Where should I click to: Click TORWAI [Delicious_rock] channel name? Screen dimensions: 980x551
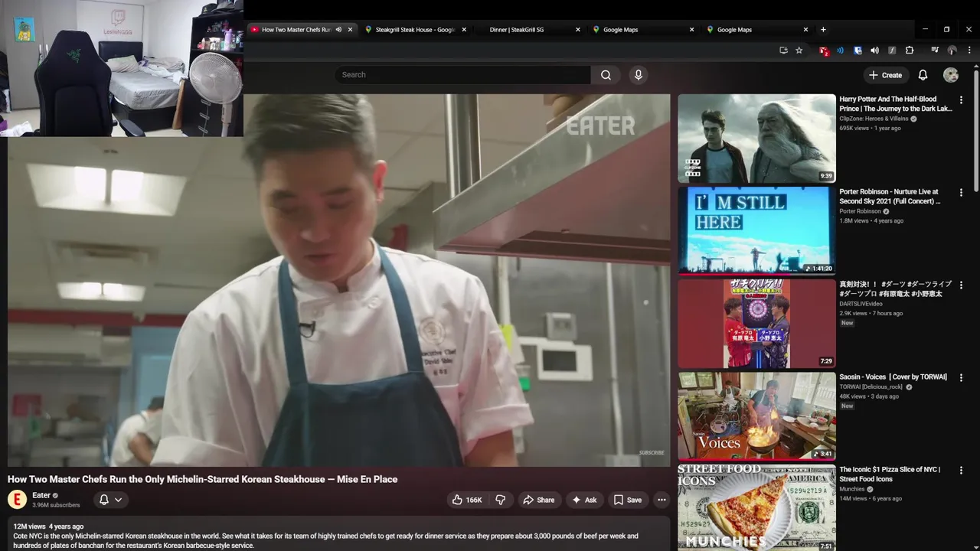click(x=871, y=386)
